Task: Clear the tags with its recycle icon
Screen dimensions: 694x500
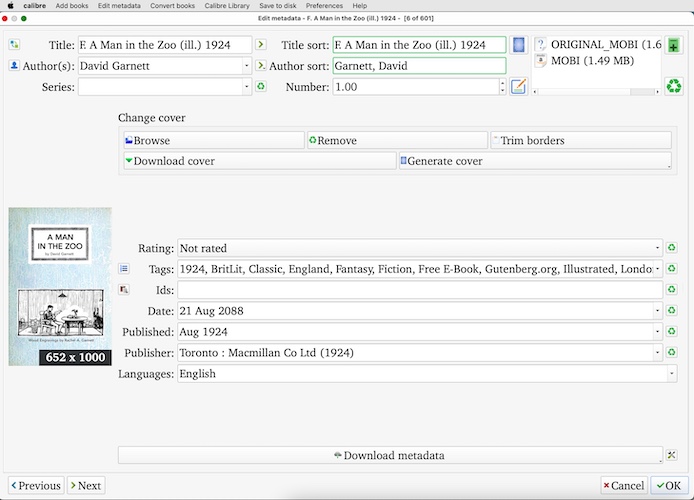Action: pos(671,269)
